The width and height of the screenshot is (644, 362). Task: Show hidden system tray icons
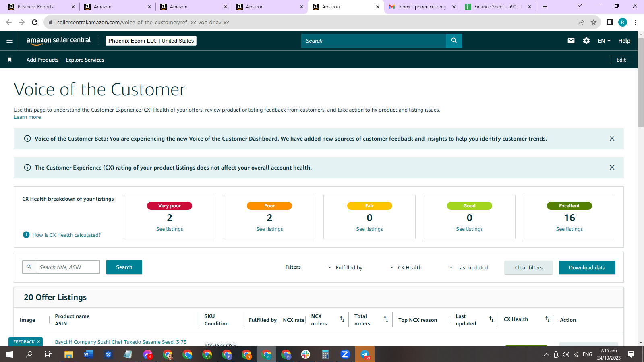(546, 354)
